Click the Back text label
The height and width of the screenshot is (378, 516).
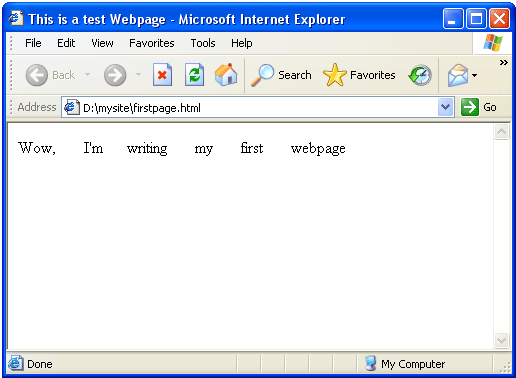[x=63, y=75]
